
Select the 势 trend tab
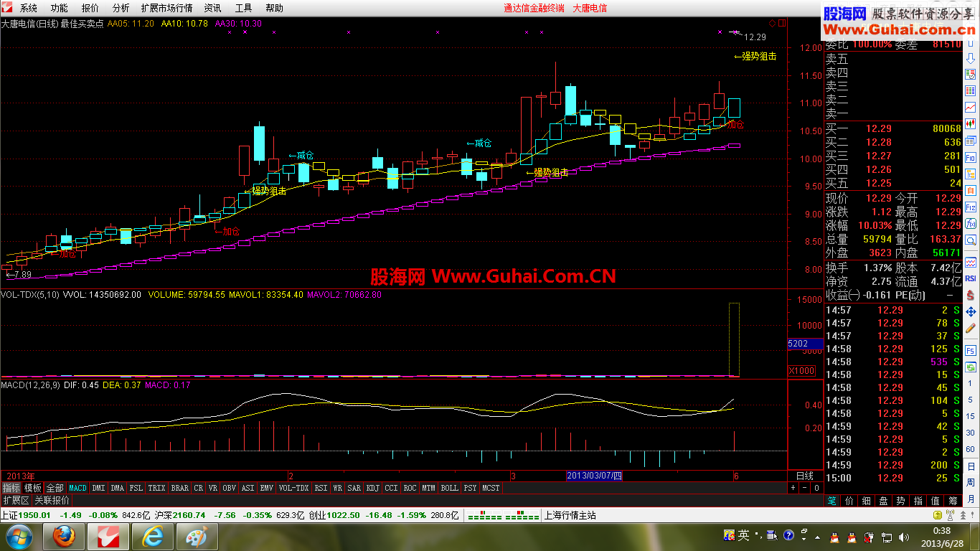point(901,501)
